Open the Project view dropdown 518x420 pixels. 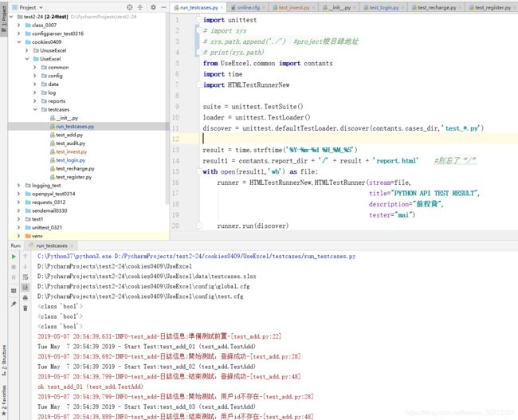28,7
